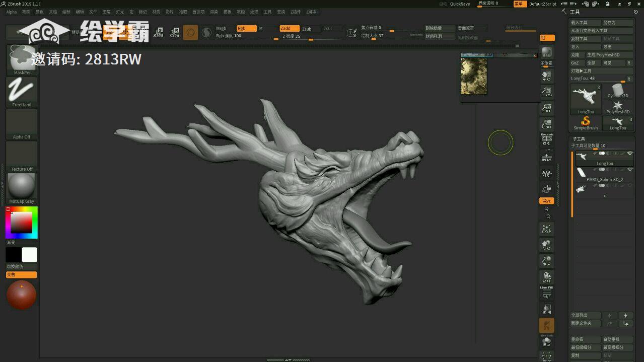Collapse the 子工具 subtool section

[x=579, y=139]
